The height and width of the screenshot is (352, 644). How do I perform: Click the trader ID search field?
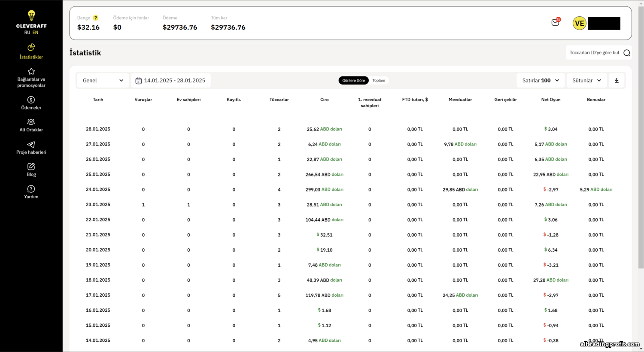pyautogui.click(x=599, y=53)
